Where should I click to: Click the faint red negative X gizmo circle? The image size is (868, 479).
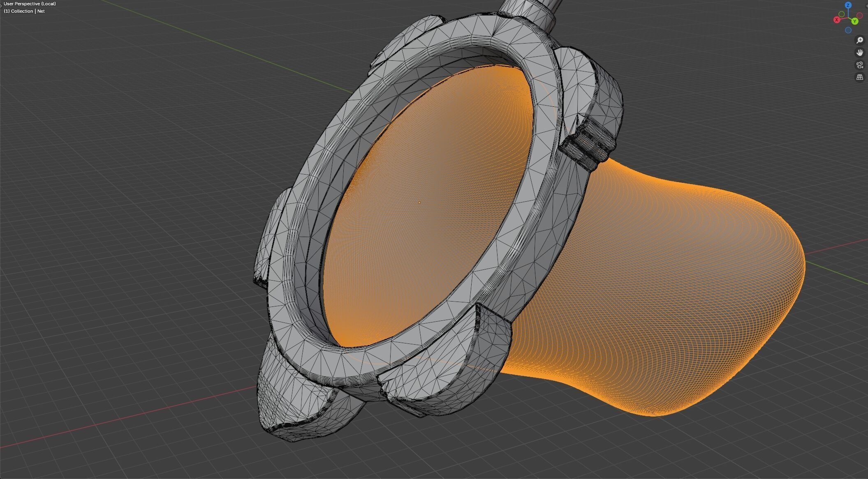(x=859, y=16)
